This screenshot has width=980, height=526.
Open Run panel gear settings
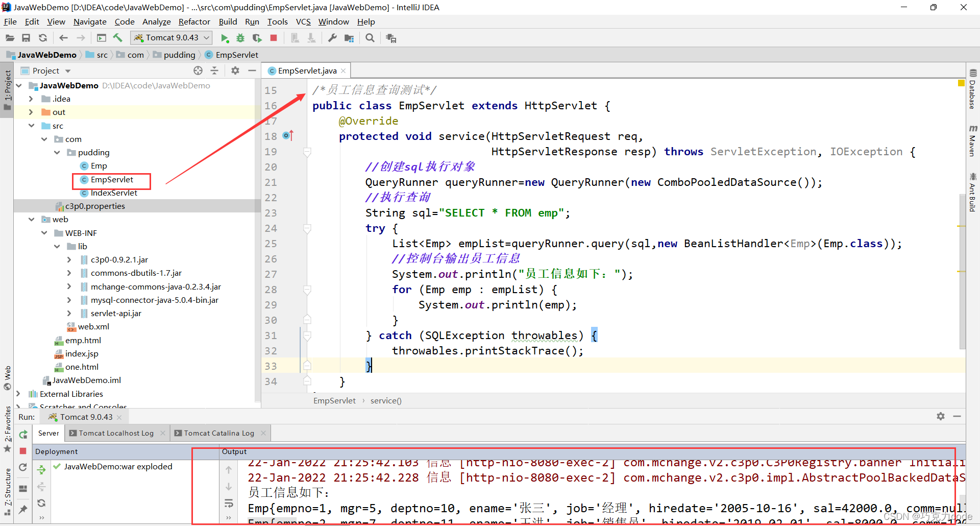click(941, 417)
